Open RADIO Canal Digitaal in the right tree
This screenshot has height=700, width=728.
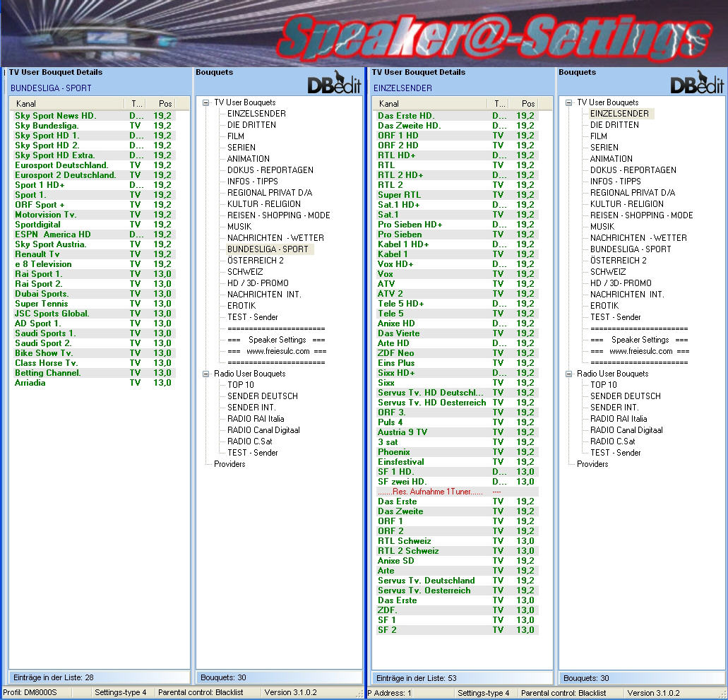626,430
